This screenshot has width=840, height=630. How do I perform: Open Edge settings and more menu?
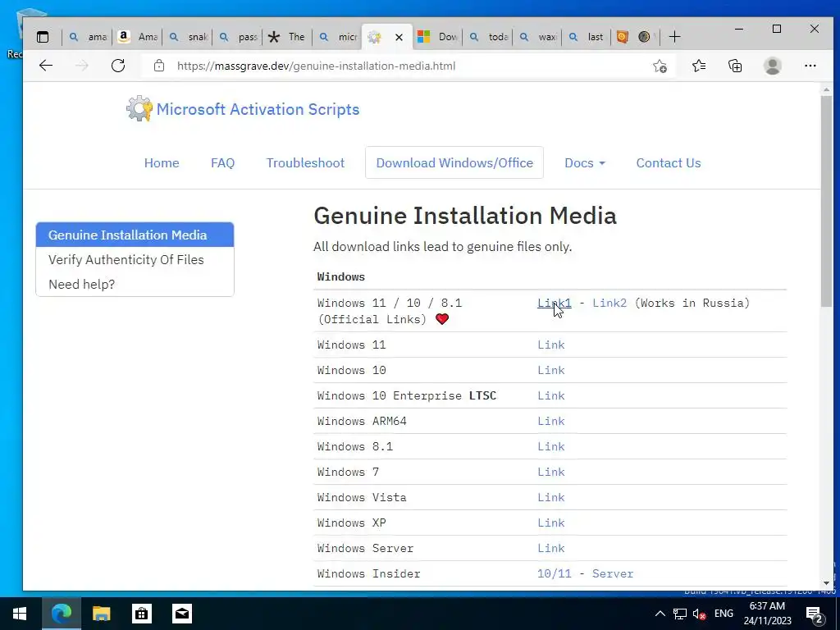point(810,66)
